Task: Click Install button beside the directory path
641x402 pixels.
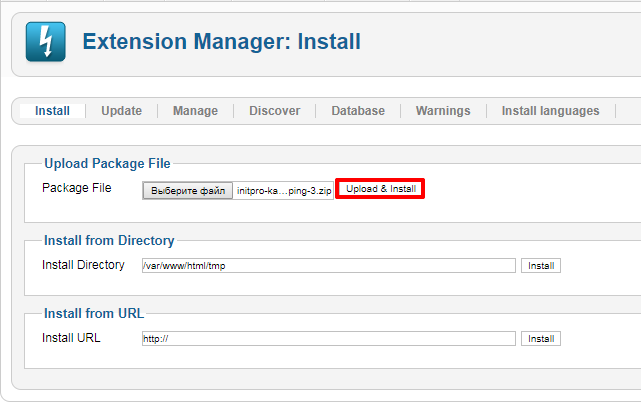Action: click(x=541, y=266)
